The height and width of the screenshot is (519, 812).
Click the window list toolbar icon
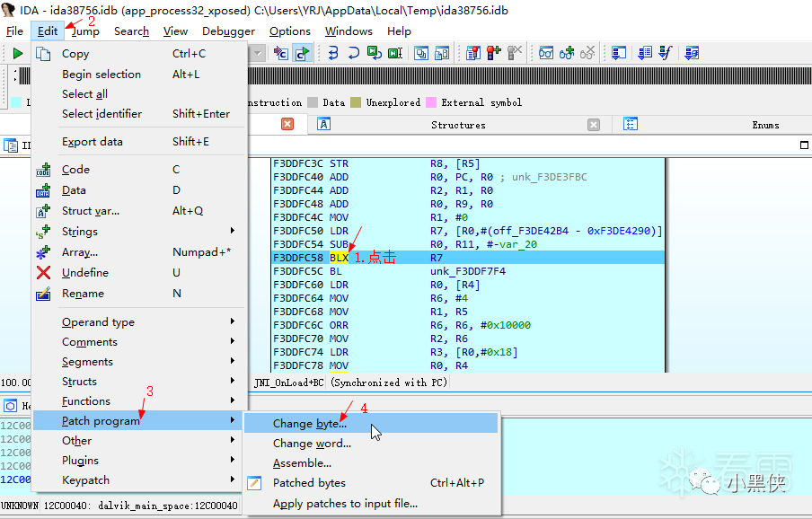coord(442,53)
